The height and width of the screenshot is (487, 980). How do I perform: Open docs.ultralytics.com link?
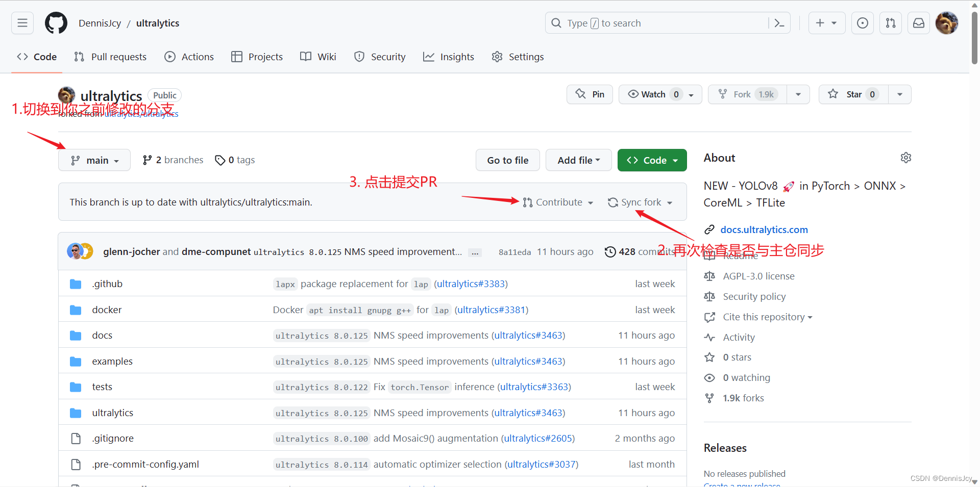tap(764, 230)
